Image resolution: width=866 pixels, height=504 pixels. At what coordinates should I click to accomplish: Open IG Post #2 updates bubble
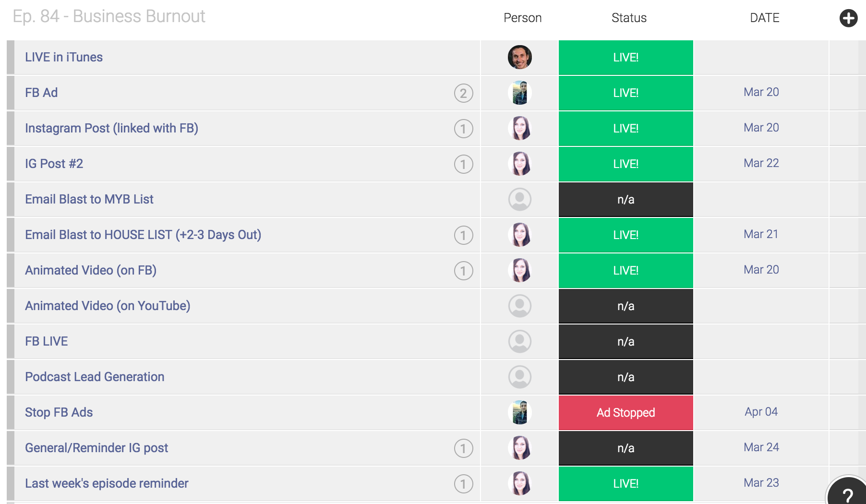[463, 164]
